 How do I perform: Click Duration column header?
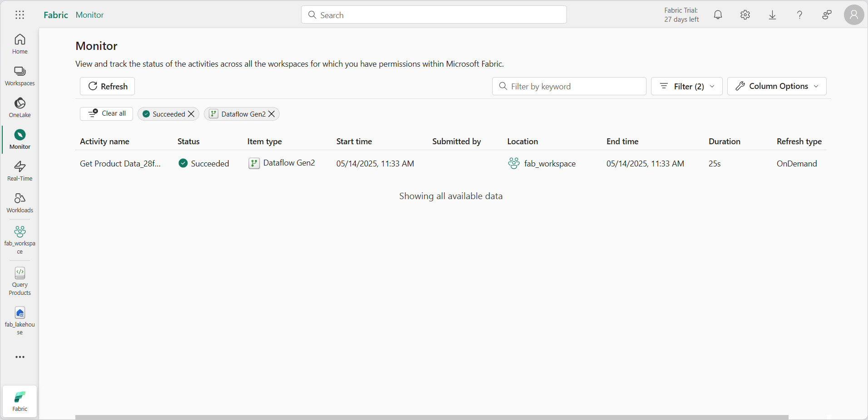pos(724,142)
